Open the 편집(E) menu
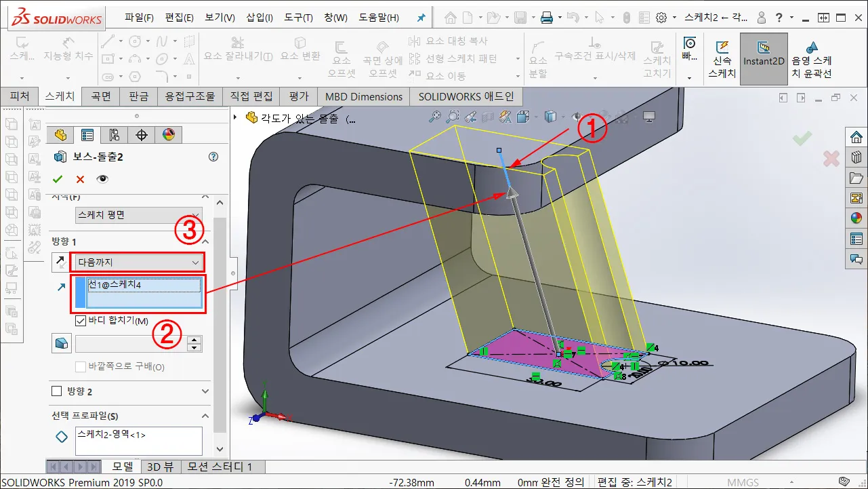The image size is (868, 489). coord(179,17)
